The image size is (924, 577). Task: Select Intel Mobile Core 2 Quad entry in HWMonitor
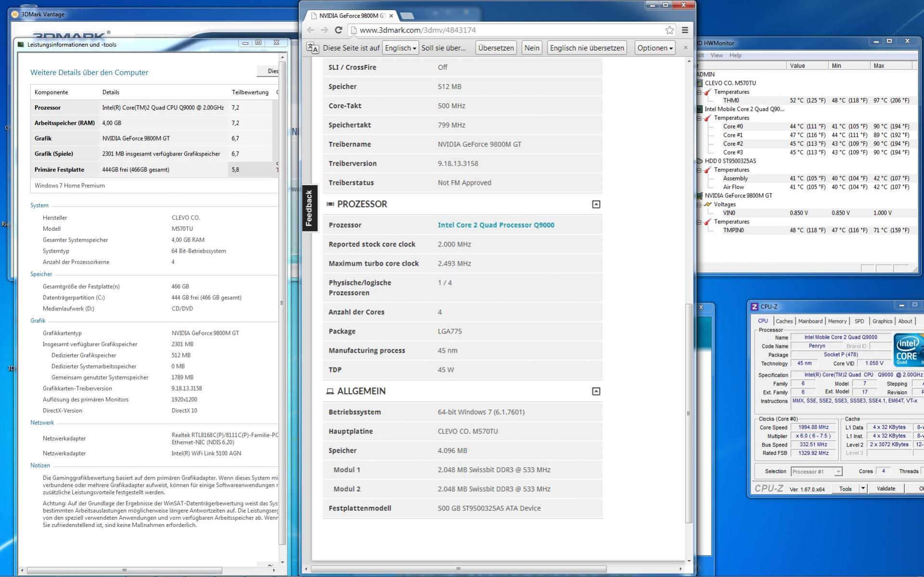click(744, 109)
